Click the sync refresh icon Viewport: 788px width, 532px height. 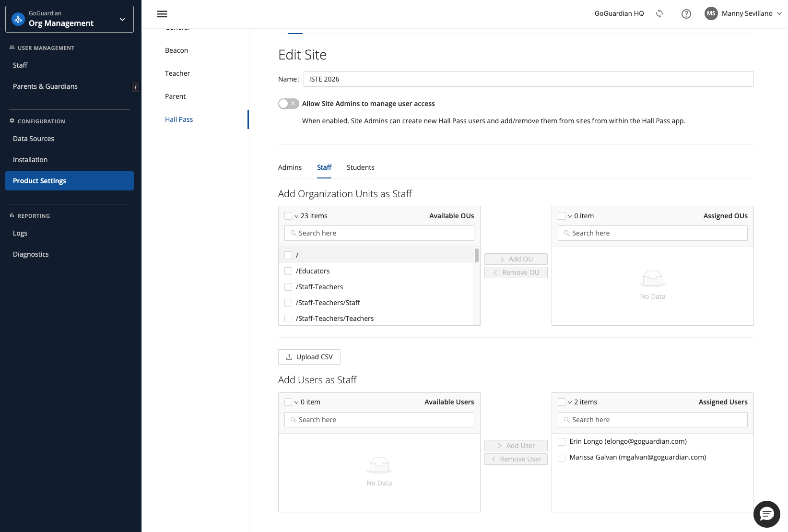point(659,13)
